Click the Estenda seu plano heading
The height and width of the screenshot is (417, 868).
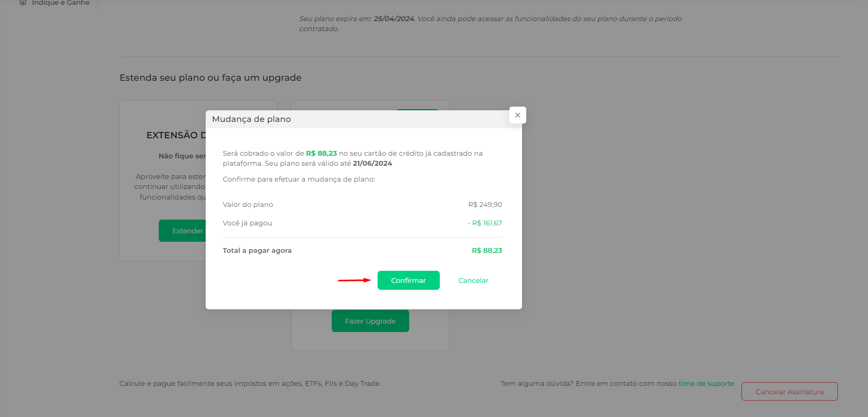[x=210, y=78]
